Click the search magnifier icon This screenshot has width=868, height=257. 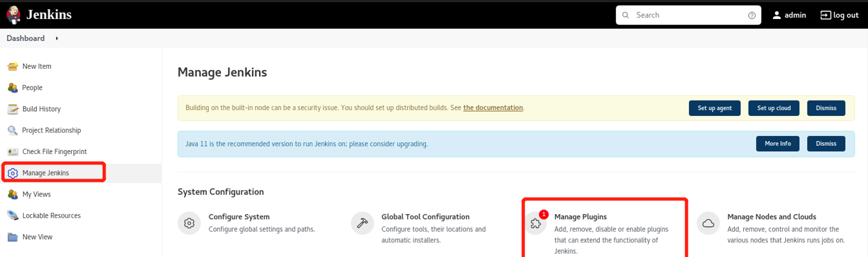625,15
